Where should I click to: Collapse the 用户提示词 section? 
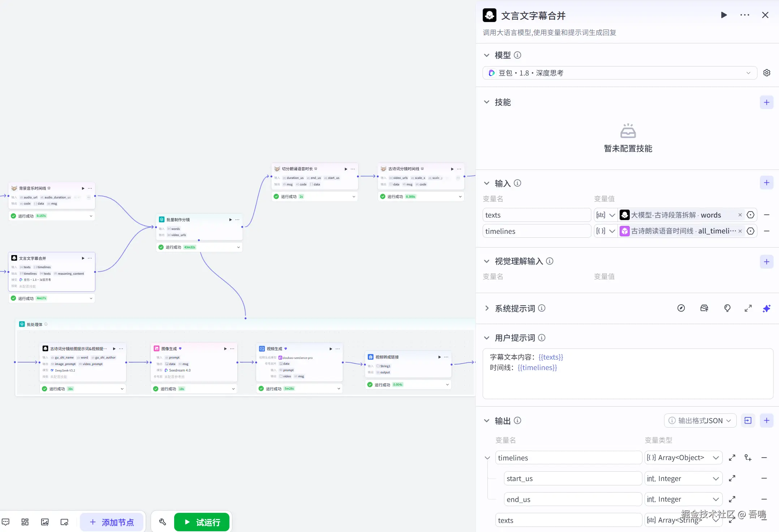pyautogui.click(x=487, y=338)
